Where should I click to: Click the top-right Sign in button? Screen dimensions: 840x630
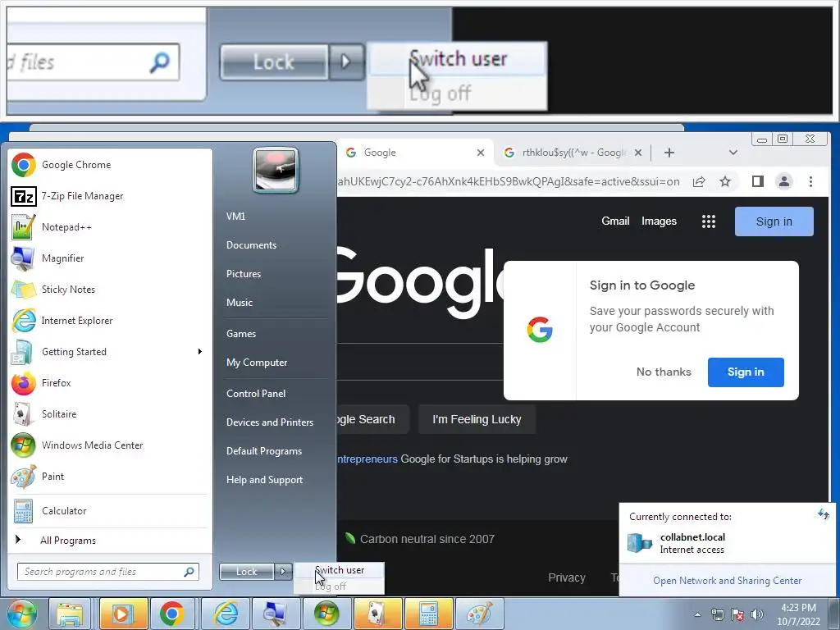[774, 221]
